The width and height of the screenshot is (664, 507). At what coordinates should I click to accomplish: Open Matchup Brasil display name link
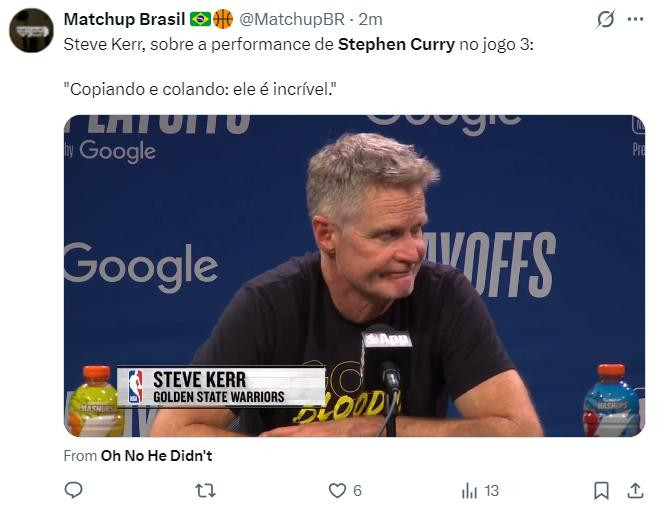tap(124, 19)
